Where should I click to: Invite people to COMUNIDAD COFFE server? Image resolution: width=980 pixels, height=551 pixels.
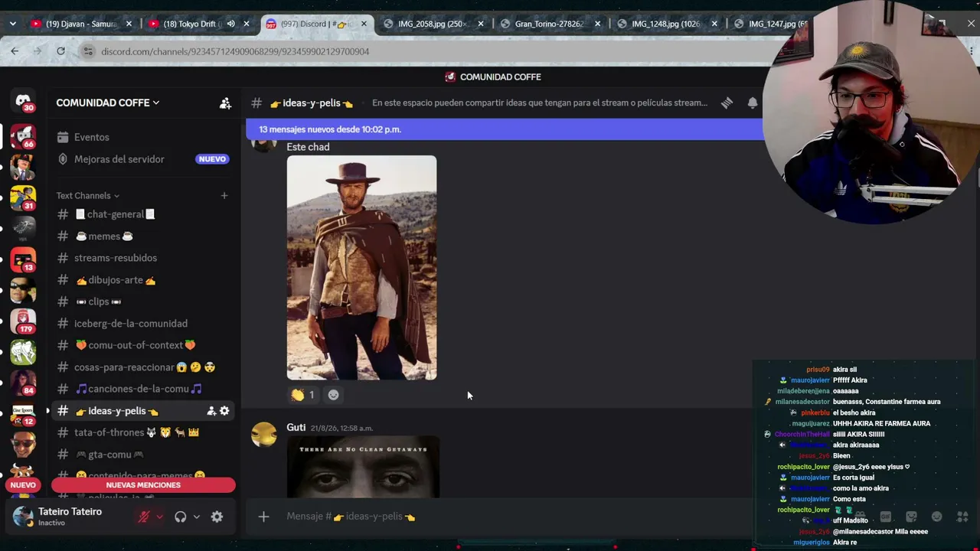[225, 103]
